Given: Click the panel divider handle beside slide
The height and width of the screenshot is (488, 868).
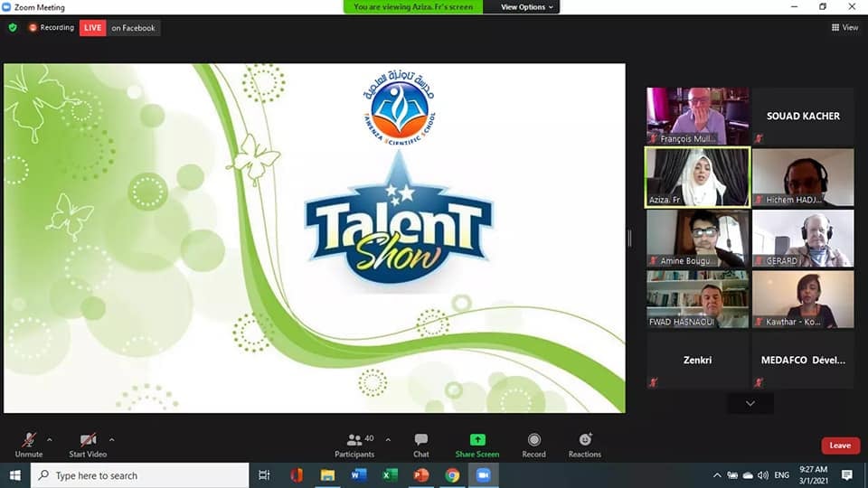Looking at the screenshot, I should tap(629, 239).
